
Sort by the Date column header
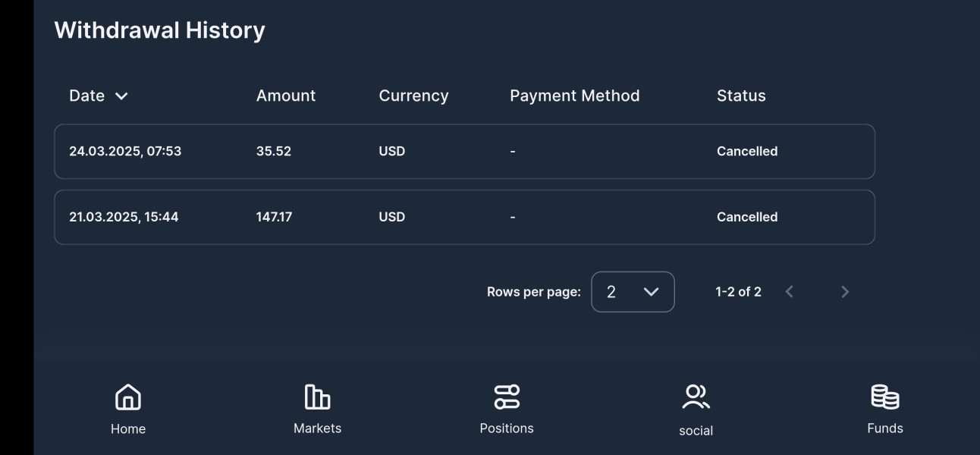coord(86,96)
